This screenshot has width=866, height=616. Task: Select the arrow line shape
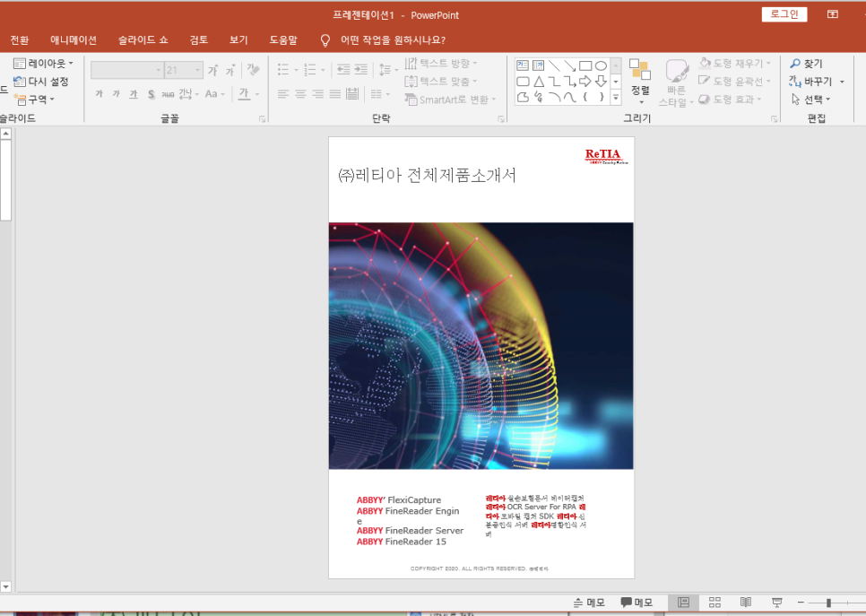pyautogui.click(x=570, y=65)
